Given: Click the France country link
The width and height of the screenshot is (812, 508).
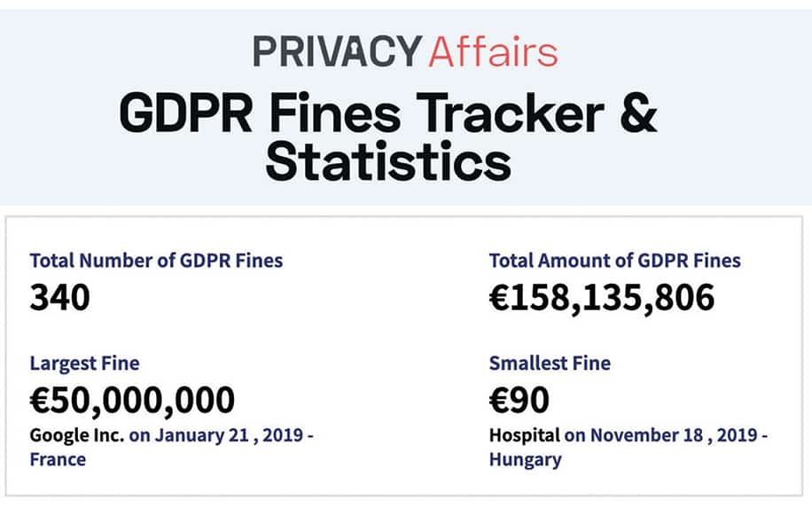Looking at the screenshot, I should point(58,459).
